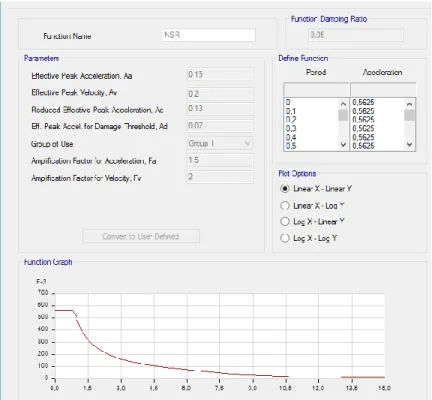Click the Function Name field with NSR
Viewport: 432px width, 400px height.
click(209, 35)
